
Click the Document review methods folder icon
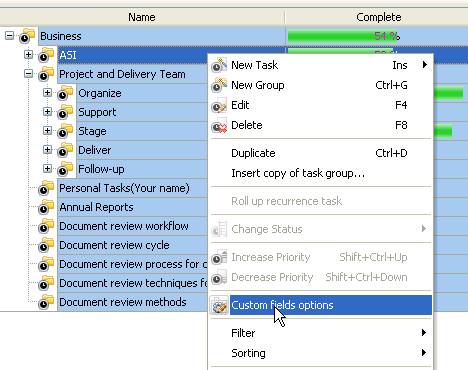46,302
